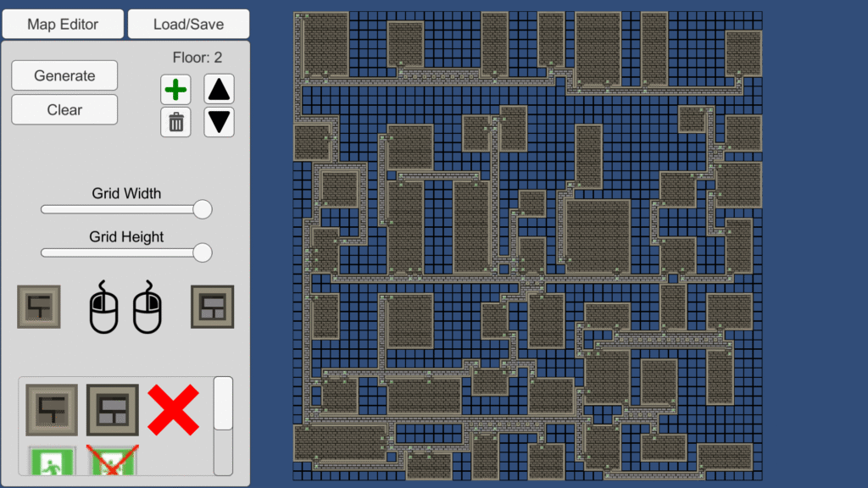Switch to the Load/Save tab
The height and width of the screenshot is (488, 868).
click(189, 25)
